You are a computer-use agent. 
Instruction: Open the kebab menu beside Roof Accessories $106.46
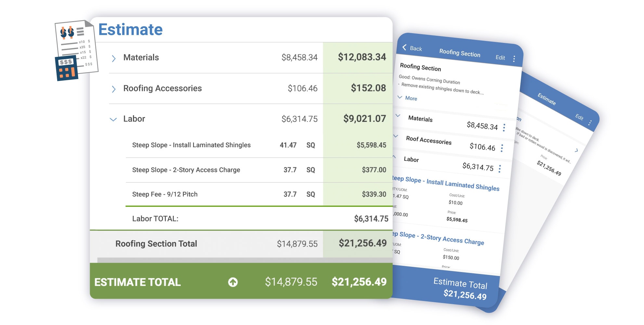point(502,148)
